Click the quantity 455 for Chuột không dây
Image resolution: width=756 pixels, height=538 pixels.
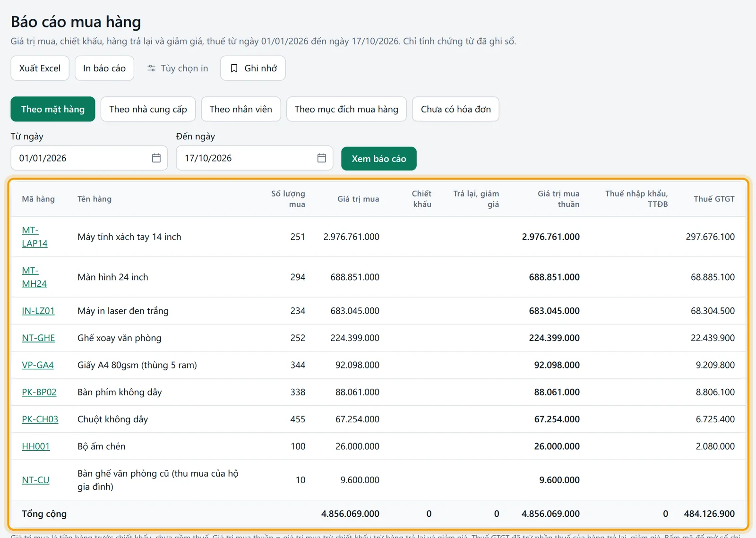point(298,419)
